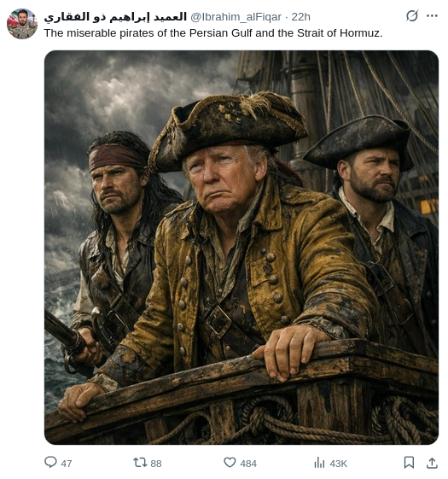448x479 pixels.
Task: Like the post with heart icon
Action: (230, 463)
